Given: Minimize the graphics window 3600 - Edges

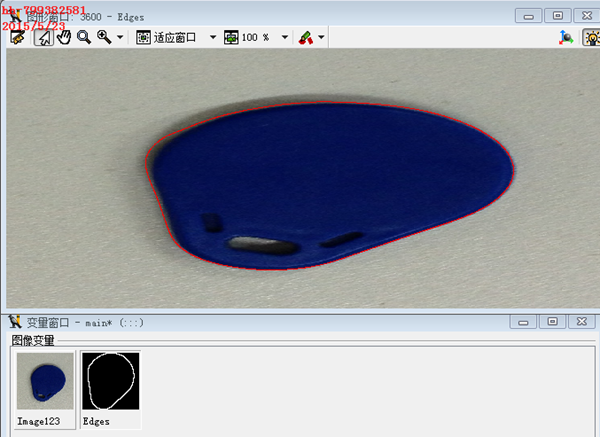Looking at the screenshot, I should [x=528, y=16].
